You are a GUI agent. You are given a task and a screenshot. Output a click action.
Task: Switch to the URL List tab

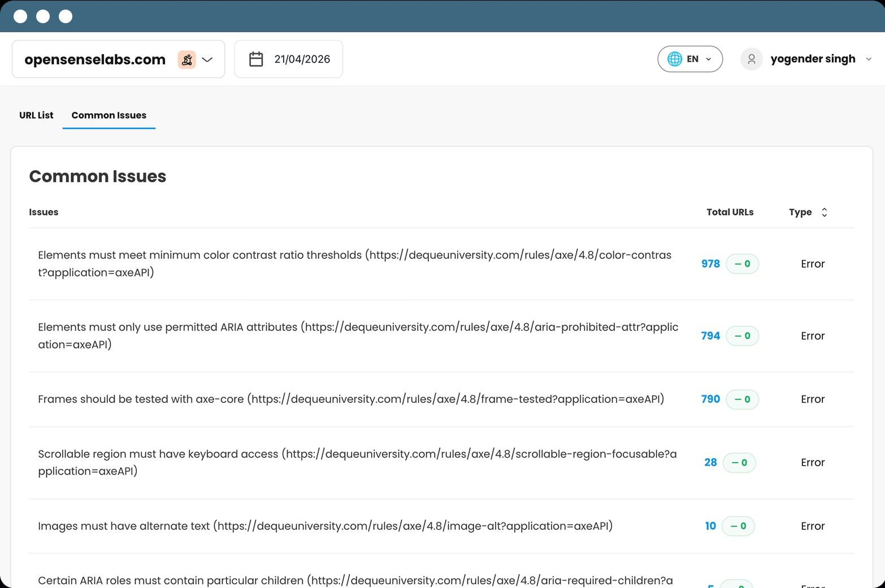tap(36, 115)
